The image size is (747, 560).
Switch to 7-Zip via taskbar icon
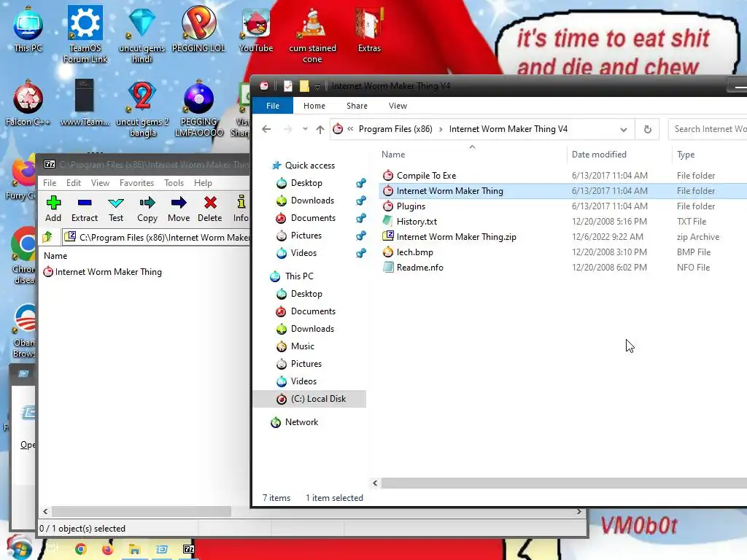coord(189,549)
